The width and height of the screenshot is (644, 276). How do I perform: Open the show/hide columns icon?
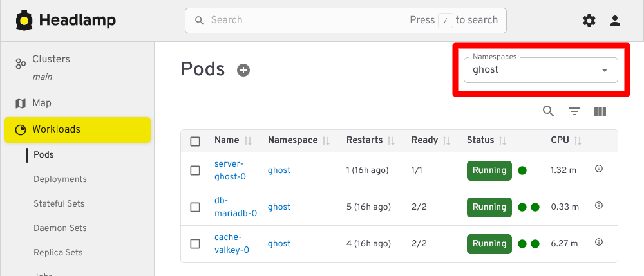[x=600, y=111]
